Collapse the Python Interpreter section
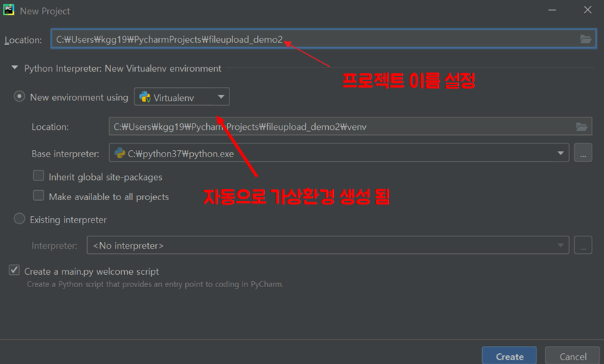 (x=15, y=68)
